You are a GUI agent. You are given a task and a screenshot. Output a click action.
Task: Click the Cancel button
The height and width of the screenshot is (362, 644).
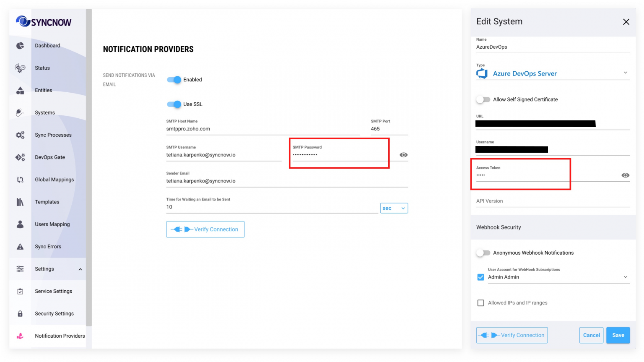pos(591,335)
